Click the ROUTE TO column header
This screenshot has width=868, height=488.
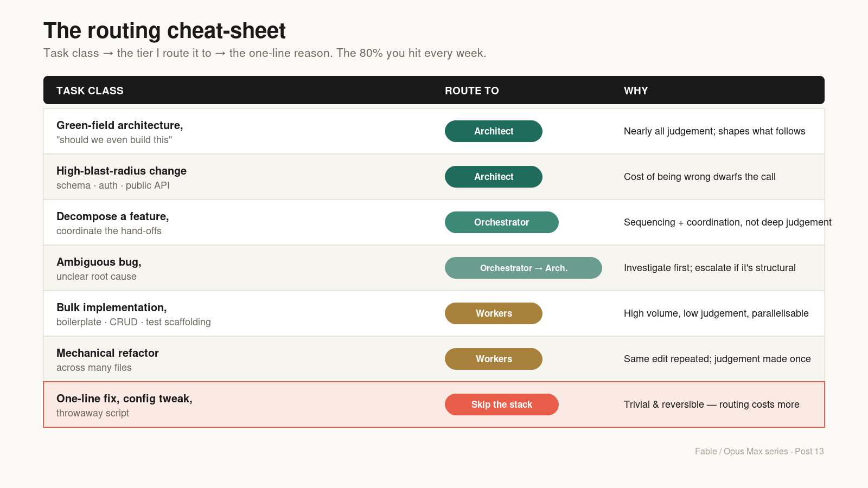click(x=472, y=91)
